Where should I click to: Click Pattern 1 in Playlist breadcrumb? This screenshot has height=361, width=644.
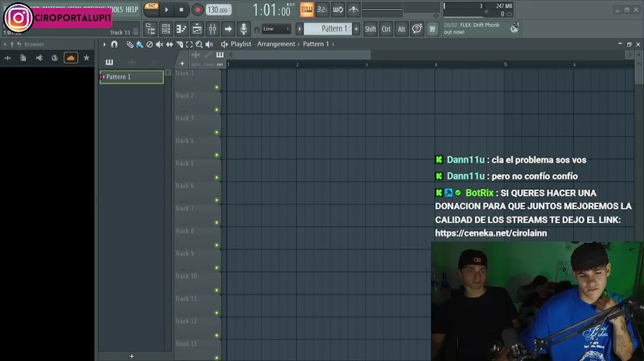[316, 44]
